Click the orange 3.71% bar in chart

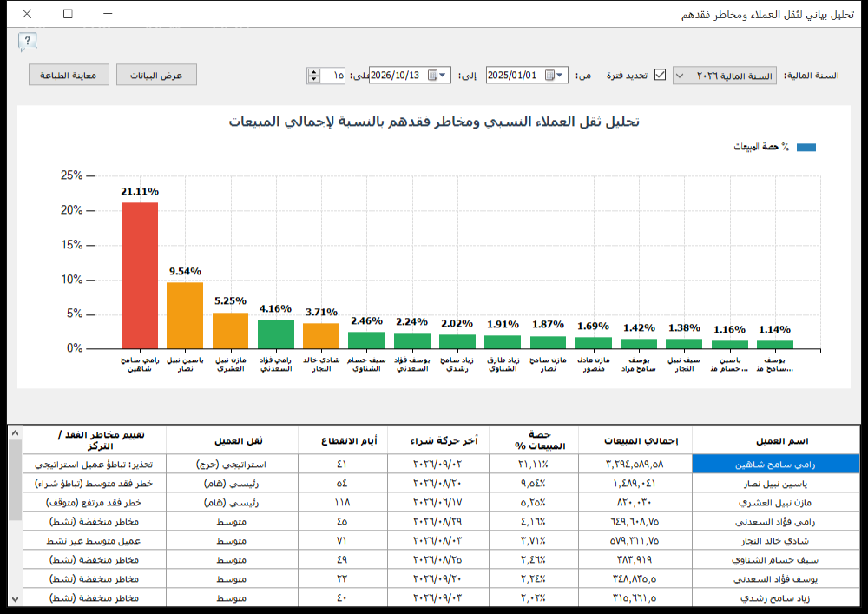pos(321,335)
